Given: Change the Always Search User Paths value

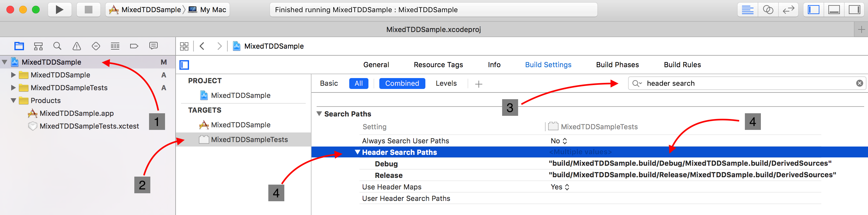Looking at the screenshot, I should 559,141.
